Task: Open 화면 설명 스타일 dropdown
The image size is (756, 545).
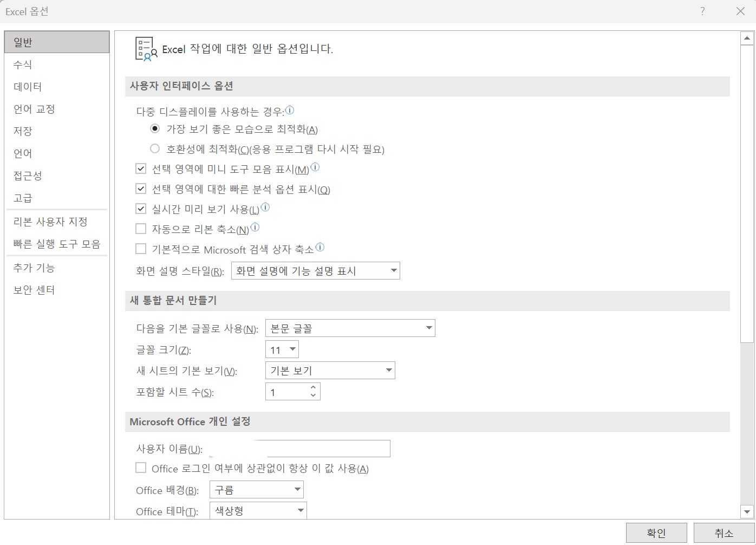Action: [315, 271]
